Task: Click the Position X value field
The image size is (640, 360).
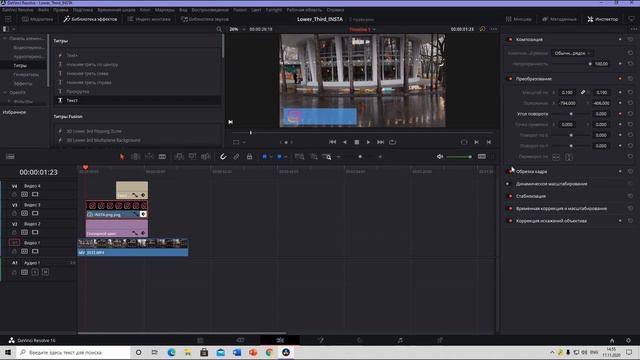Action: click(x=567, y=103)
